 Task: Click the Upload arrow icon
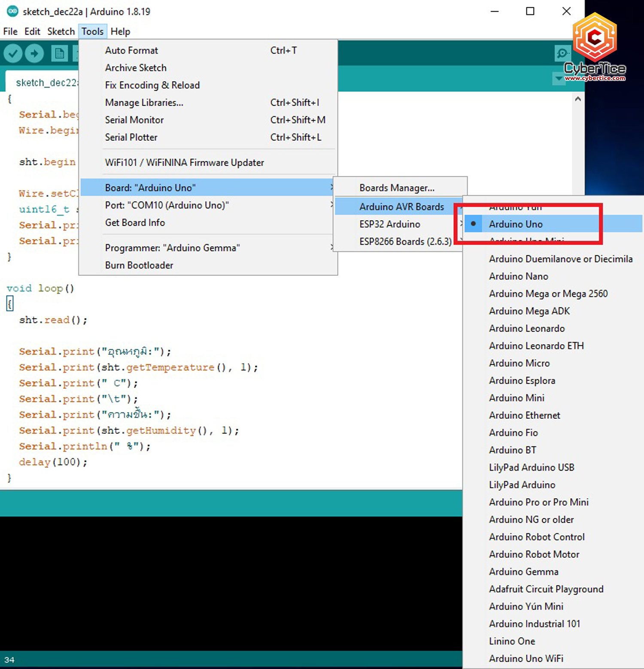34,53
